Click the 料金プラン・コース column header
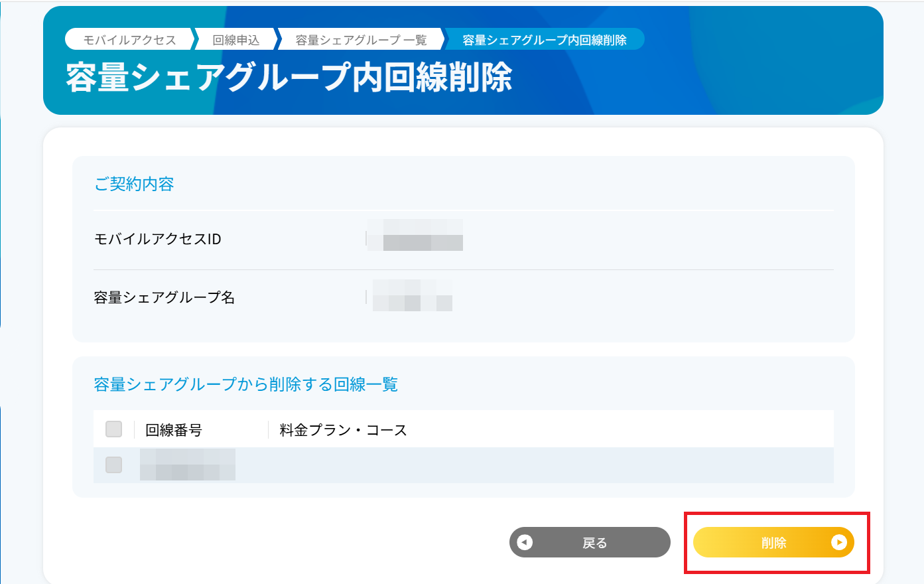Viewport: 924px width, 584px height. pyautogui.click(x=343, y=430)
